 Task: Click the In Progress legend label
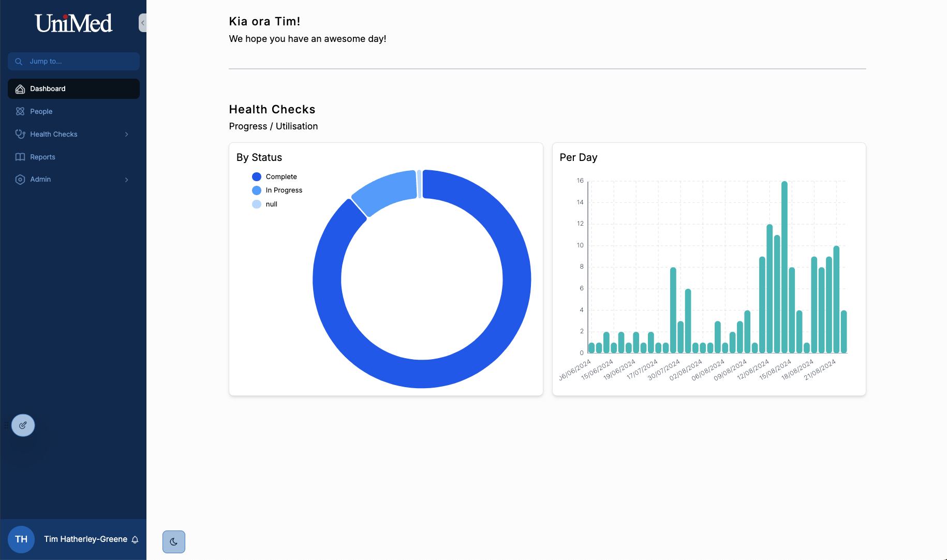point(284,190)
